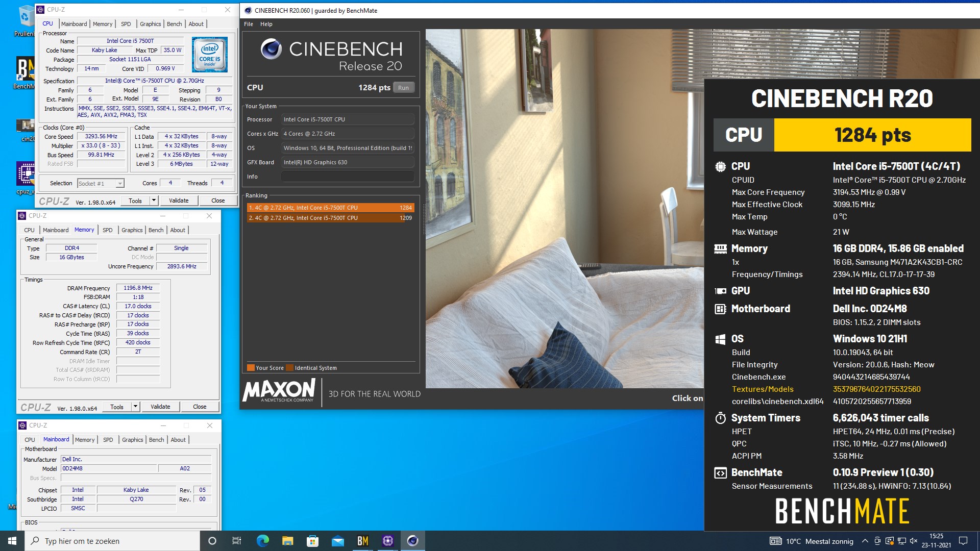Click Validate in Memory CPU-Z window
Screen dimensions: 980x551
pos(160,407)
